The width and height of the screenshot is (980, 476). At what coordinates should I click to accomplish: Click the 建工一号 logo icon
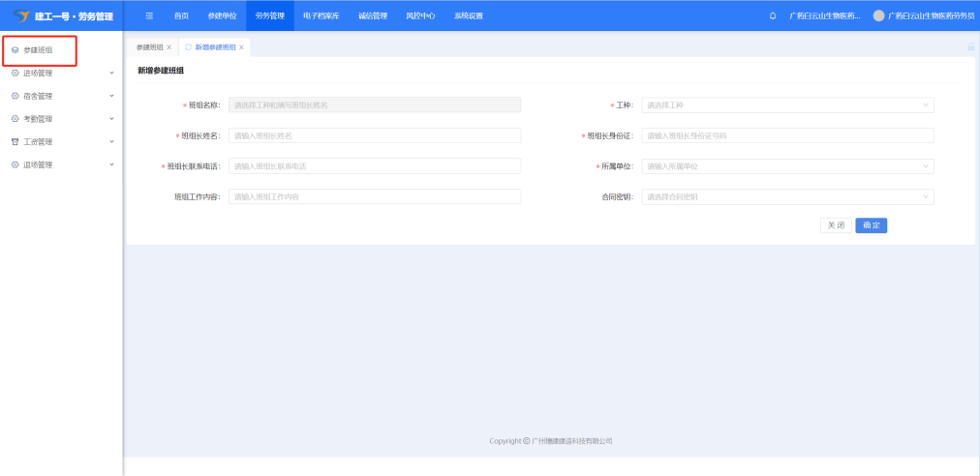point(21,15)
